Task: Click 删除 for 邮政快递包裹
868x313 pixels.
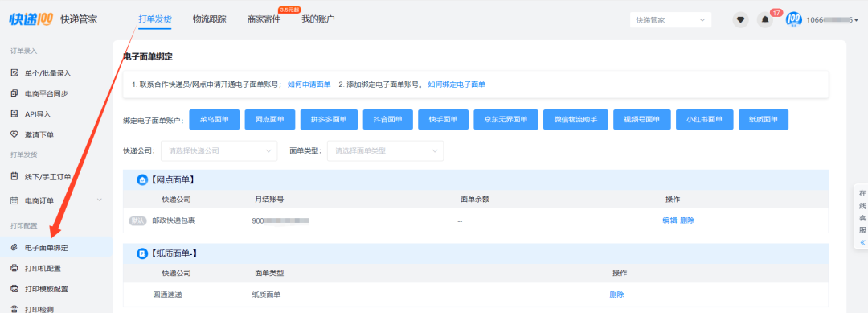Action: (x=687, y=220)
